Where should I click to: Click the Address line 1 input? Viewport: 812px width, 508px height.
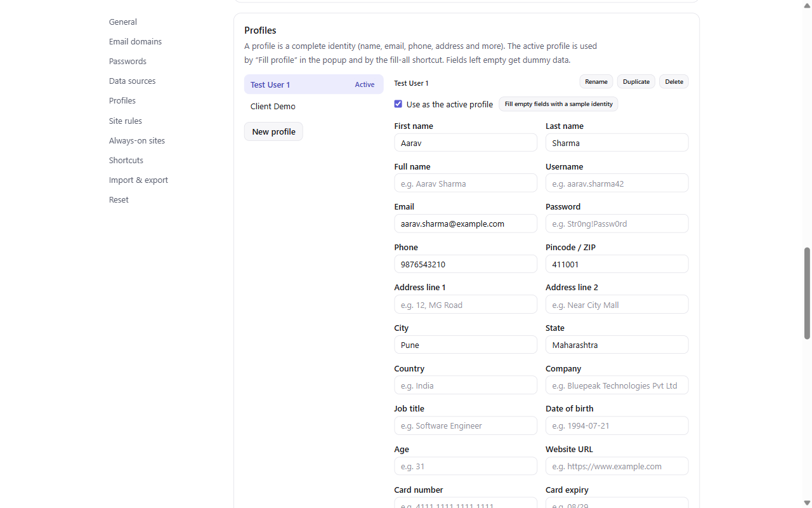[466, 305]
